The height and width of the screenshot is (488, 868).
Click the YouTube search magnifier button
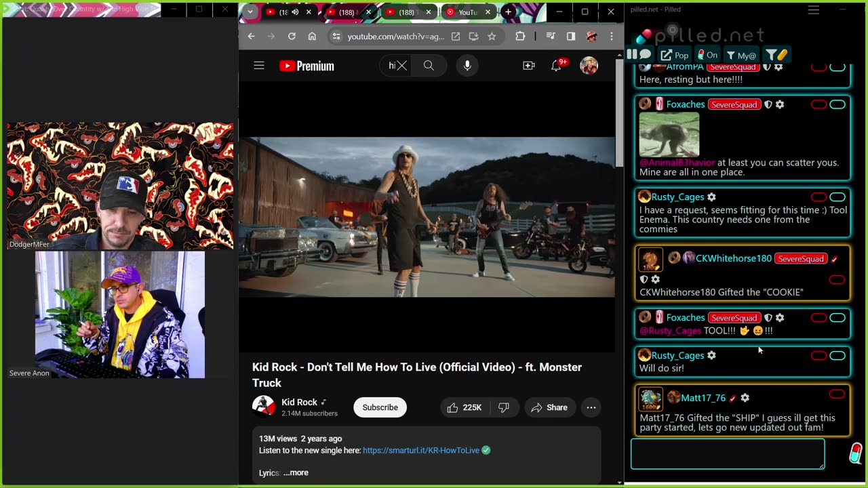tap(429, 66)
